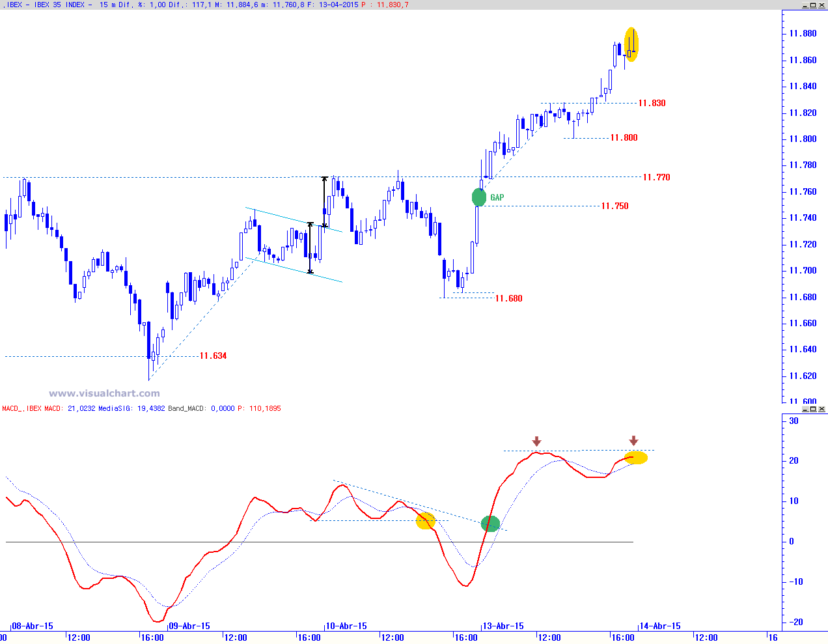Click the '08-Abr-15' date on time axis

(x=33, y=626)
